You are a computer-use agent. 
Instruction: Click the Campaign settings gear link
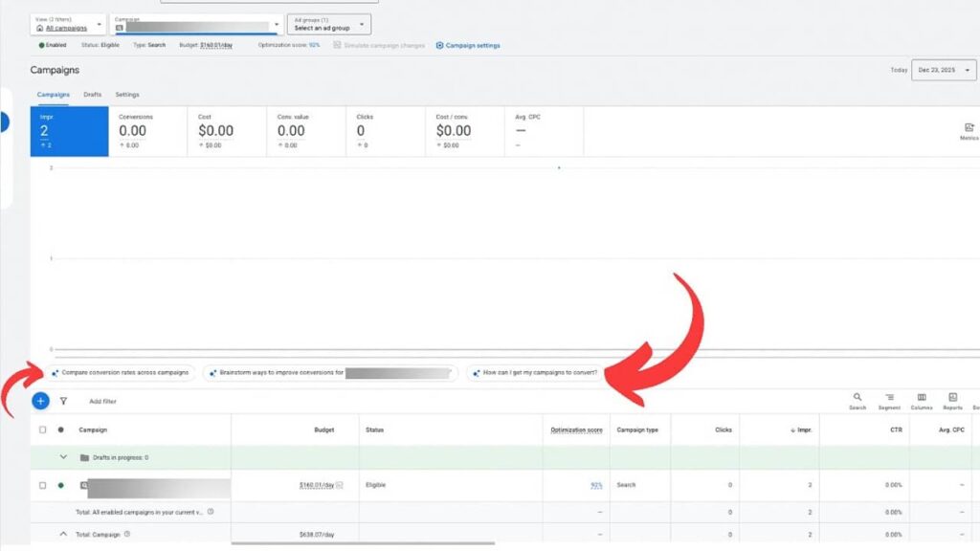click(467, 45)
